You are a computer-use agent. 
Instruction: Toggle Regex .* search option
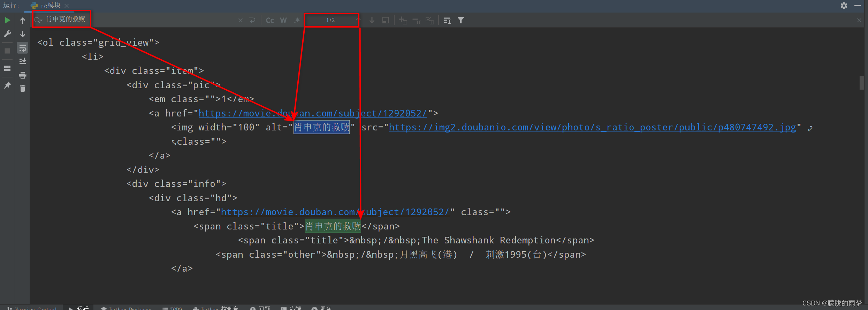pos(297,20)
